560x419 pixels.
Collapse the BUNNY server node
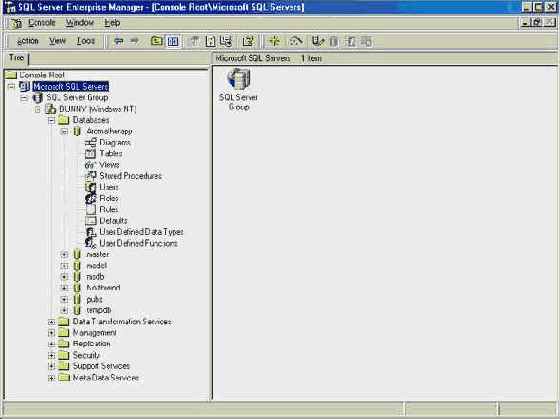[x=38, y=109]
